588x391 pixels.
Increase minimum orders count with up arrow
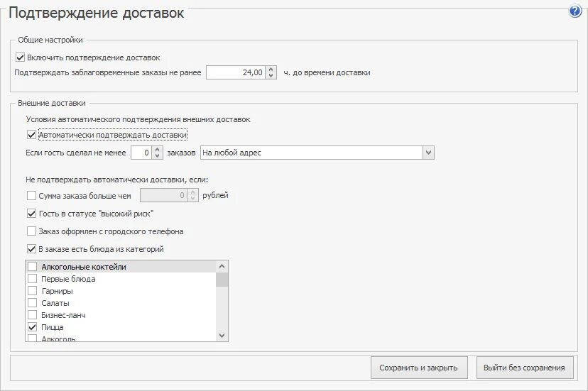(158, 149)
